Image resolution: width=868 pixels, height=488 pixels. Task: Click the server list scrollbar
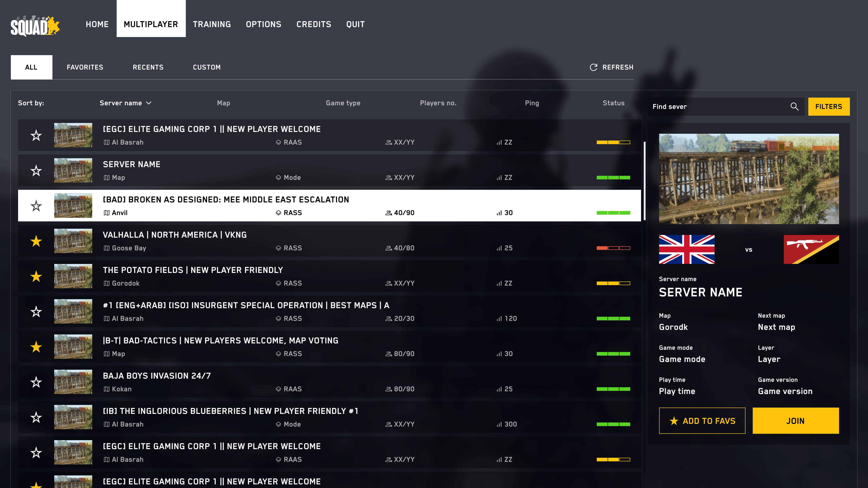(x=645, y=181)
